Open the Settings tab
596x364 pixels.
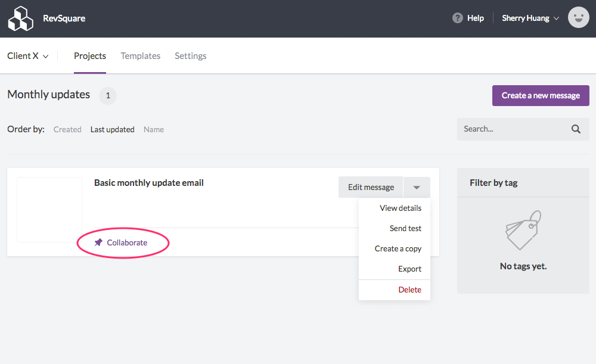click(x=190, y=55)
